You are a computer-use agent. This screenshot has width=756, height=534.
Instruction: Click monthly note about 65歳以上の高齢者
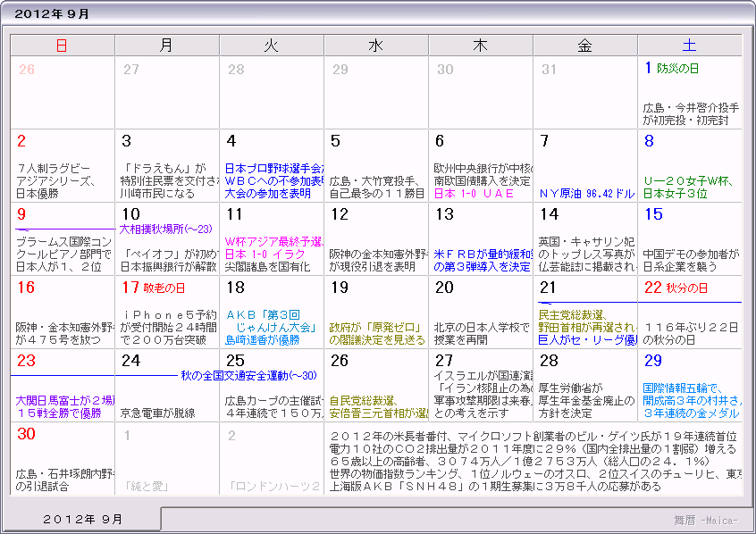519,462
